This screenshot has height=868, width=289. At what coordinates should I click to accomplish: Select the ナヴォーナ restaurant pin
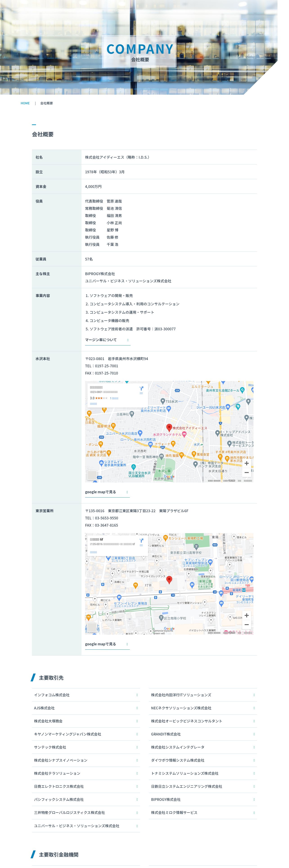point(173,444)
